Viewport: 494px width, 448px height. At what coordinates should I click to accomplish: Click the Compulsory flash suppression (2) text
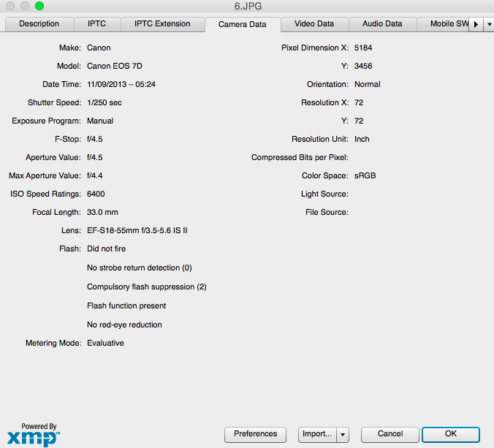[x=147, y=287]
